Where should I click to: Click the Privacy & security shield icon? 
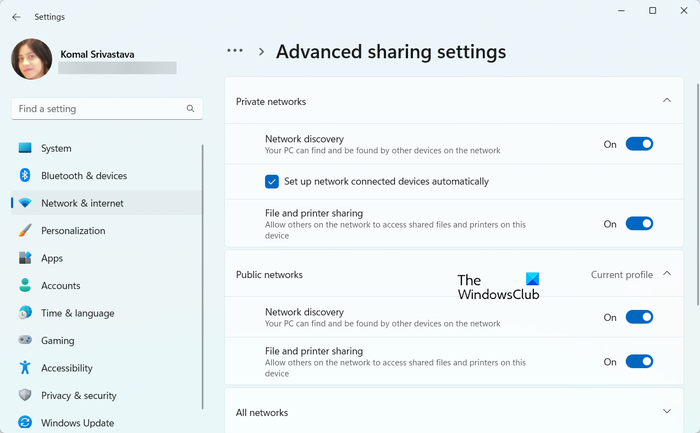tap(25, 396)
